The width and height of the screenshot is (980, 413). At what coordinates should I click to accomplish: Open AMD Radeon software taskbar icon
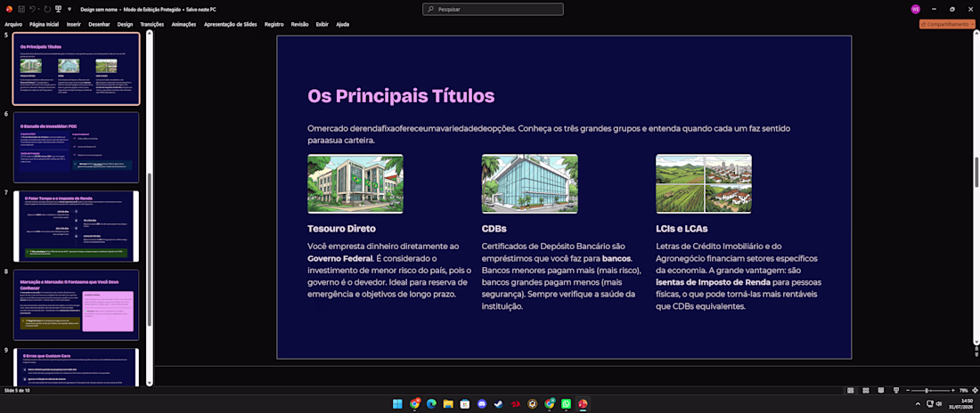[x=516, y=404]
